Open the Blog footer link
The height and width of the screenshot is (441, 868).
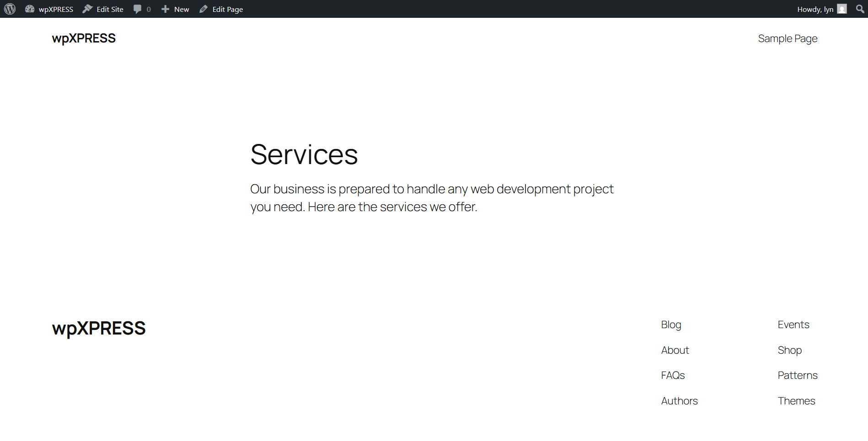coord(670,324)
